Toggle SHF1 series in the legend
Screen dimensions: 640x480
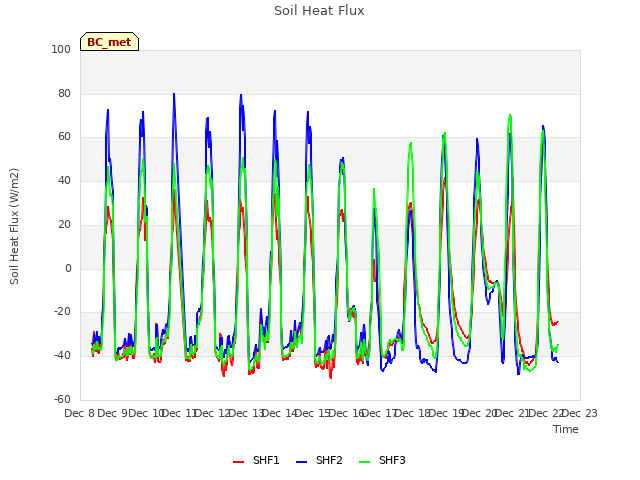tap(256, 460)
